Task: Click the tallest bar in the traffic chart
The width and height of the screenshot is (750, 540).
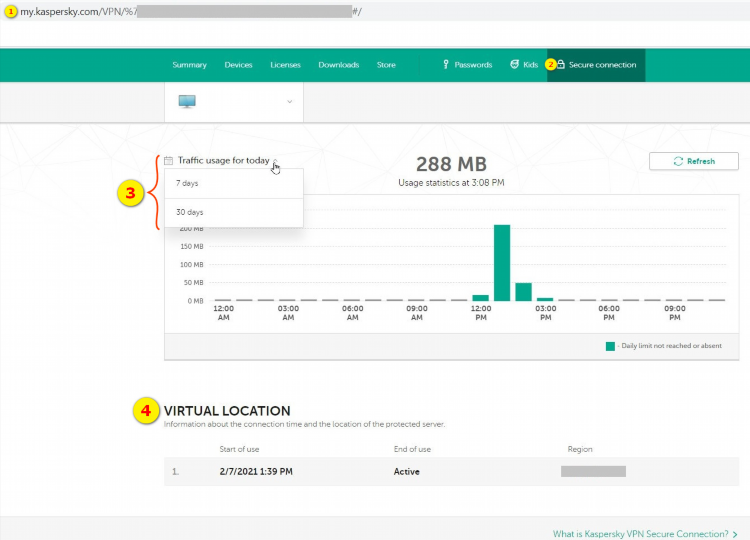Action: (502, 263)
